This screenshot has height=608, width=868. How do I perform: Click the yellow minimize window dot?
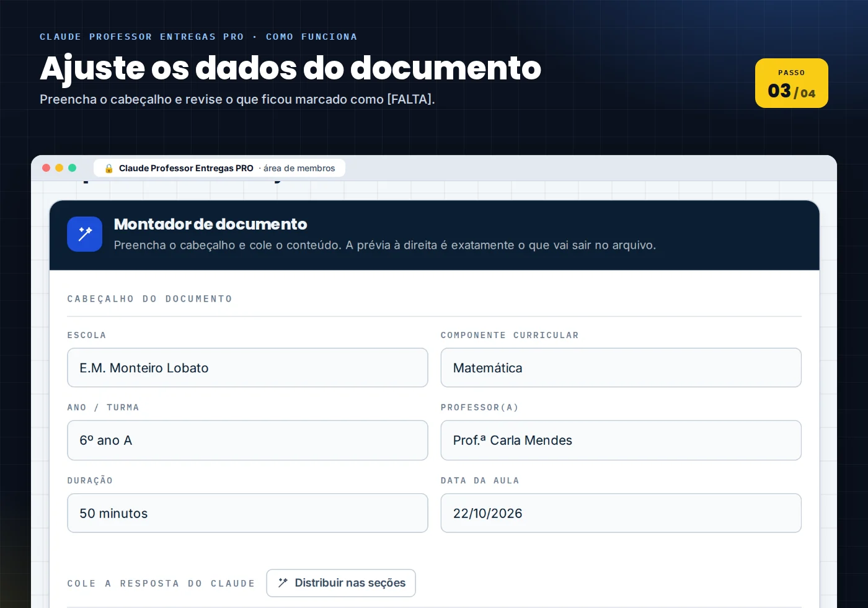(59, 168)
